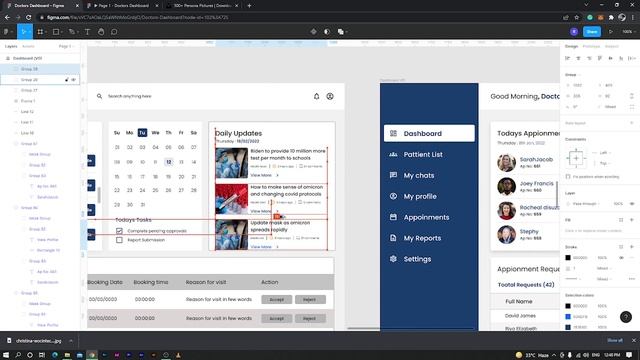Click the Align top icon in Design panel

coord(600,58)
